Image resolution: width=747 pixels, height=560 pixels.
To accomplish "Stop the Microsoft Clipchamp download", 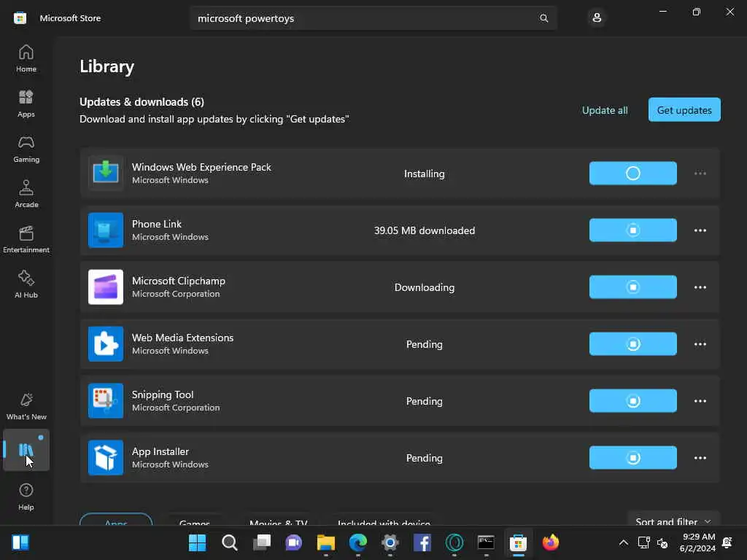I will pos(632,287).
